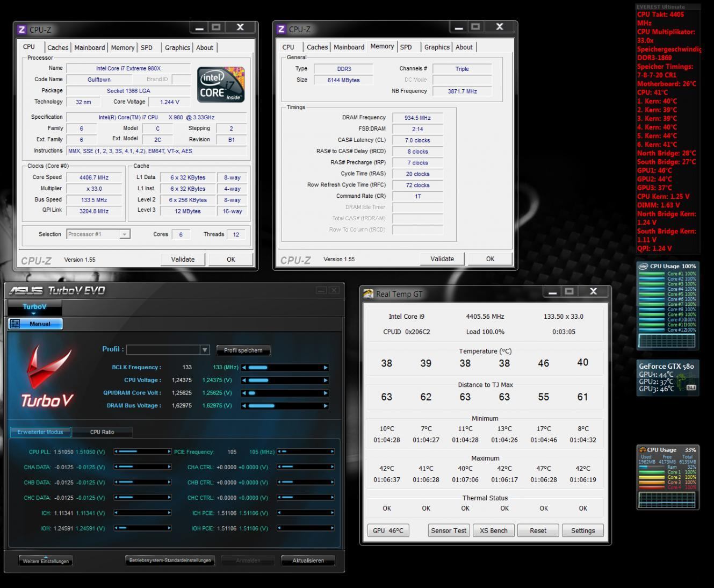714x588 pixels.
Task: Click OK in CPU-Z memory window
Action: 490,259
